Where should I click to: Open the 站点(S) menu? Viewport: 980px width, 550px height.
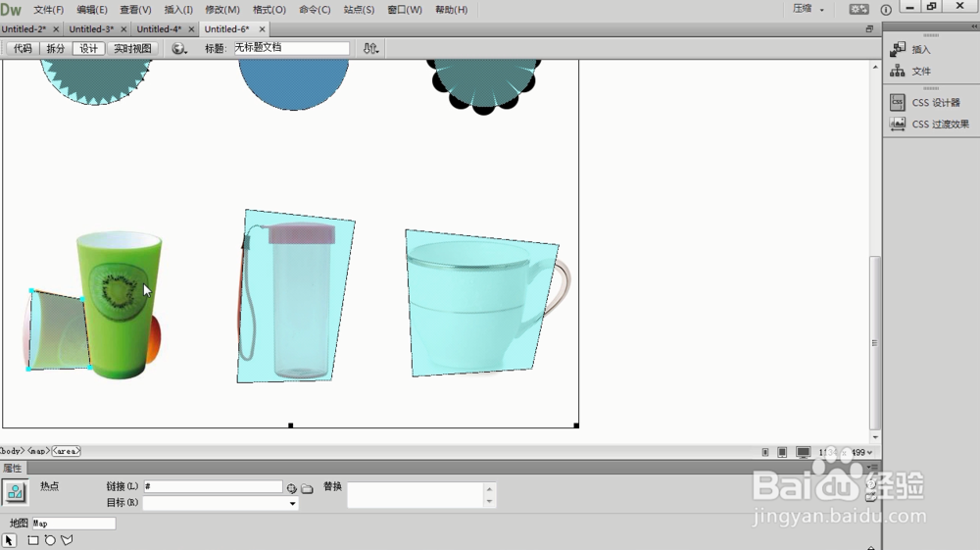pyautogui.click(x=359, y=10)
